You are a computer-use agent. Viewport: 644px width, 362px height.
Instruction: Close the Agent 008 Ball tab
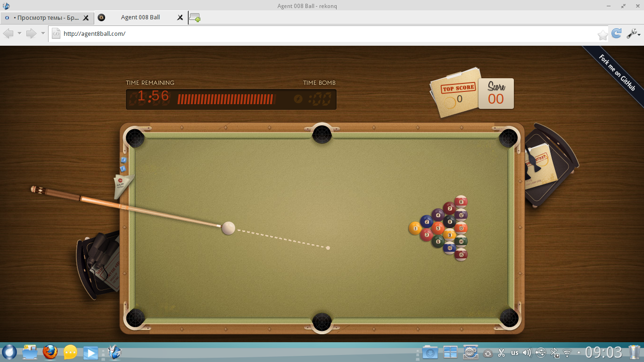tap(180, 18)
